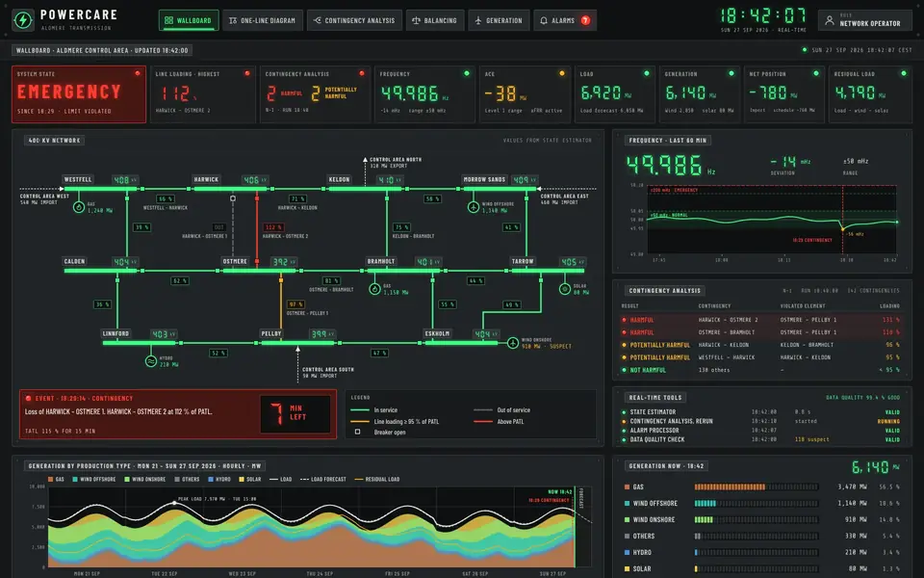Click the Solar swatch in production chart legend

pos(241,480)
